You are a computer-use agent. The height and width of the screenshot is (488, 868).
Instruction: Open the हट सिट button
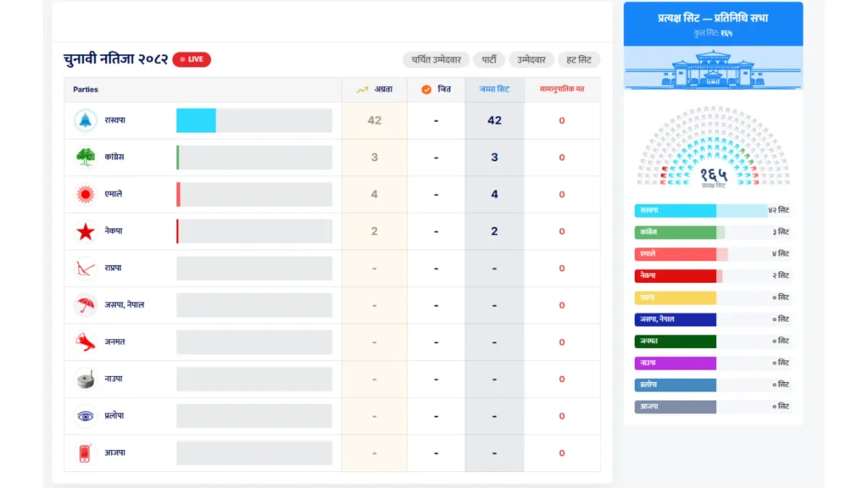pos(579,60)
